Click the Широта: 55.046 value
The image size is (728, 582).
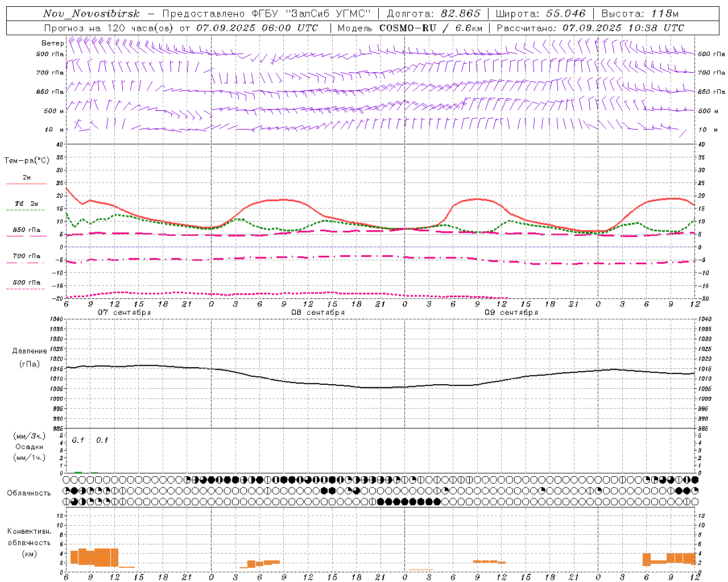(540, 14)
